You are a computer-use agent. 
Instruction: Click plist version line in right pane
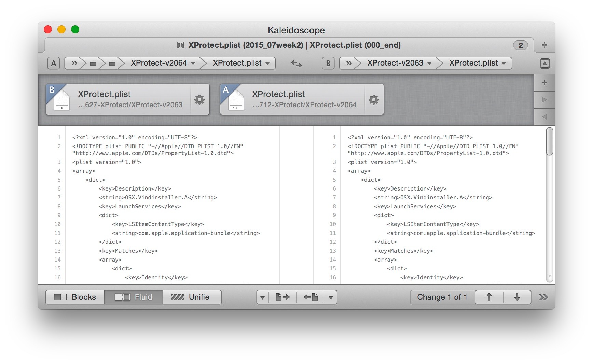coord(382,162)
